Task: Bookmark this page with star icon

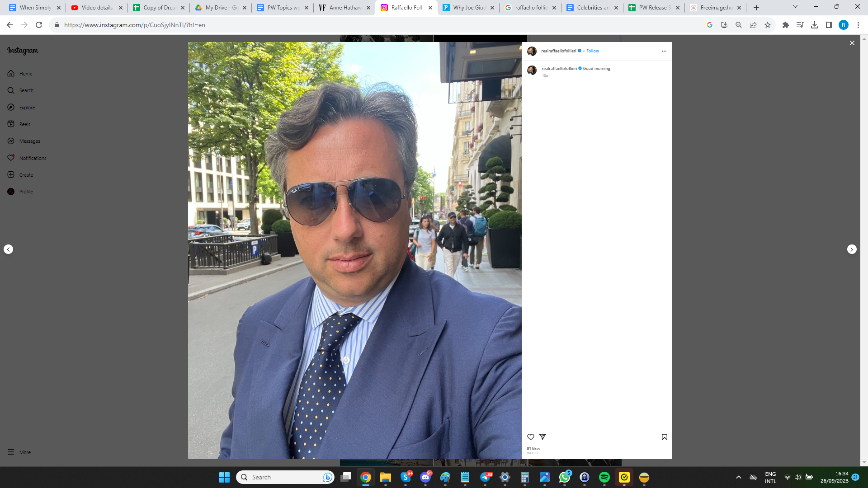Action: point(768,25)
